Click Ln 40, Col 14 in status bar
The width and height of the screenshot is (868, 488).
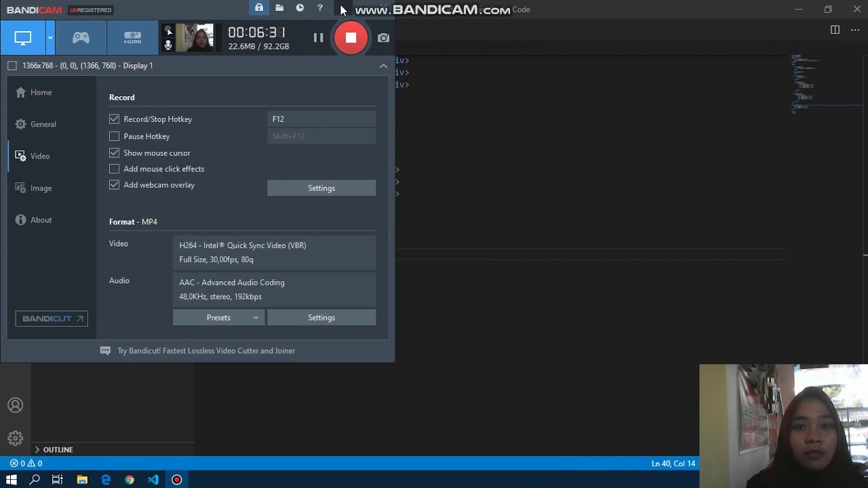tap(673, 464)
